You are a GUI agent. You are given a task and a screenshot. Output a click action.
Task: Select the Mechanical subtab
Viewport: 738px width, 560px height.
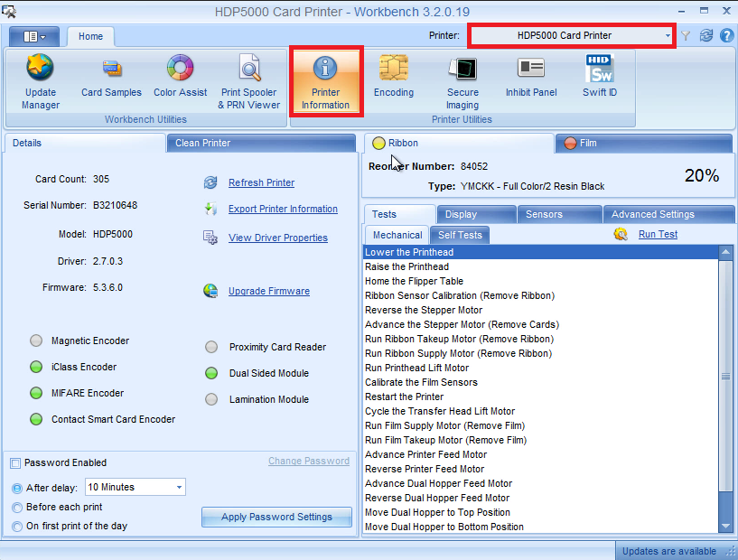[x=397, y=235]
